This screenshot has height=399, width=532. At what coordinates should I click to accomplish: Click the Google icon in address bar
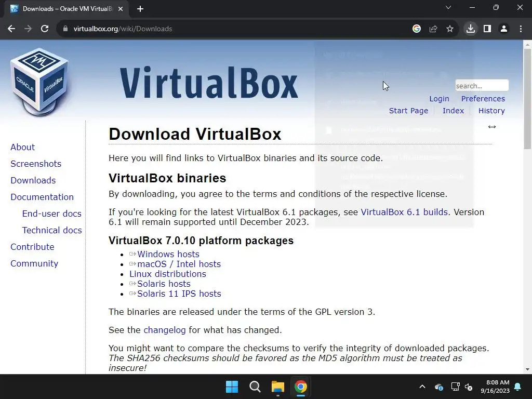pos(417,29)
